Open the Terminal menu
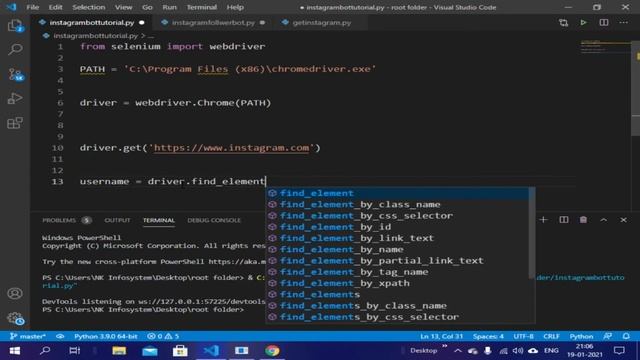The height and width of the screenshot is (360, 640). click(202, 7)
